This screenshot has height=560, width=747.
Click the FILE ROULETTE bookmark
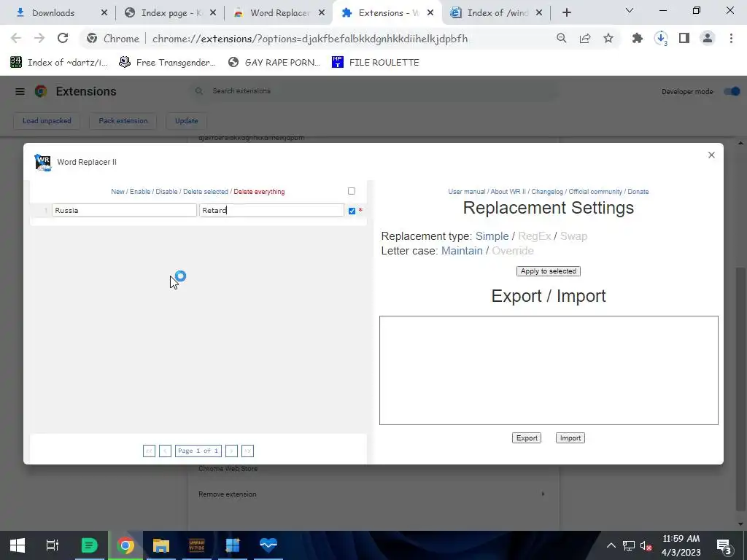[x=376, y=63]
